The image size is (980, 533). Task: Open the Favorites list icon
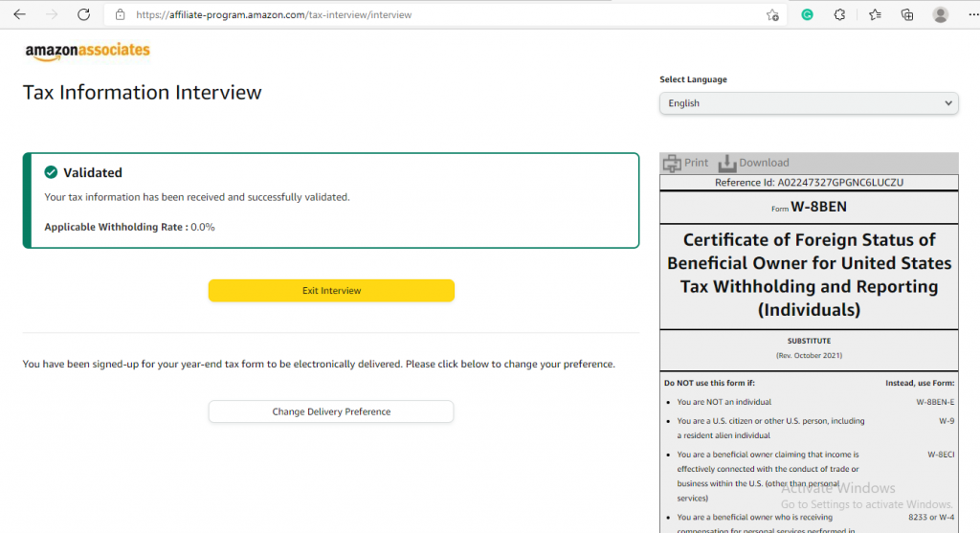pyautogui.click(x=875, y=14)
